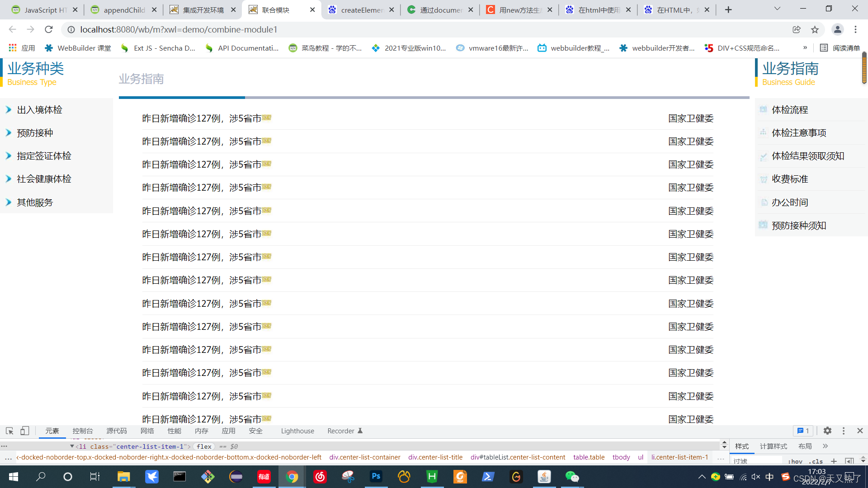Screen dimensions: 868x488
Task: Click the page vertical scrollbar thumb
Action: click(864, 68)
